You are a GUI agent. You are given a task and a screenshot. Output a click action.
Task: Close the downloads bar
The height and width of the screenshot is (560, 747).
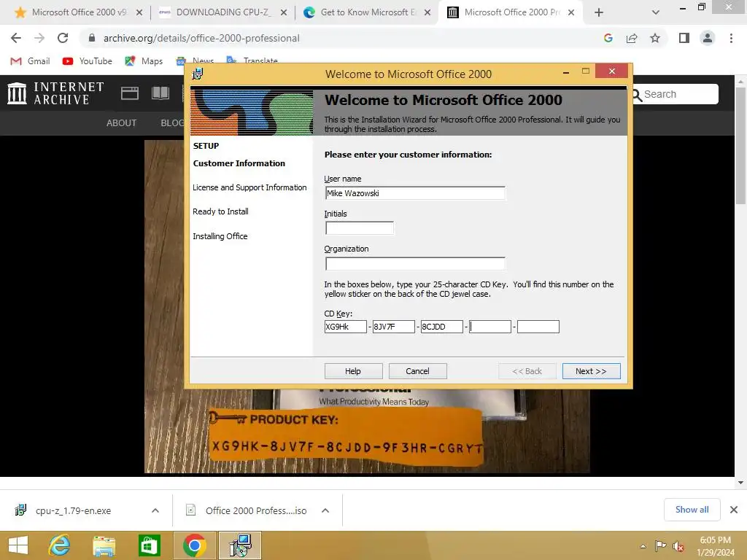coord(734,510)
